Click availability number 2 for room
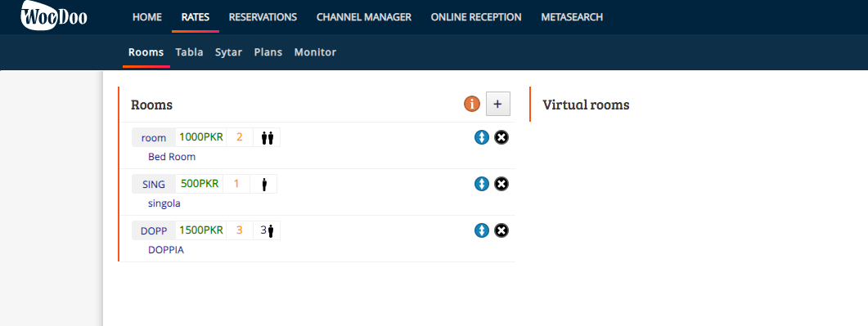868x326 pixels. click(x=240, y=137)
